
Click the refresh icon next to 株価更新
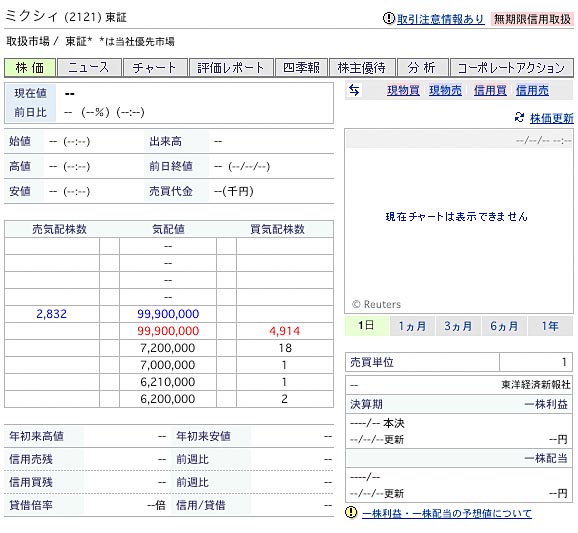[519, 118]
